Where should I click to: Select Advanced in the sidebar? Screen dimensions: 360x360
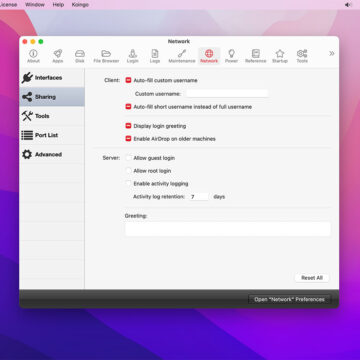52,154
